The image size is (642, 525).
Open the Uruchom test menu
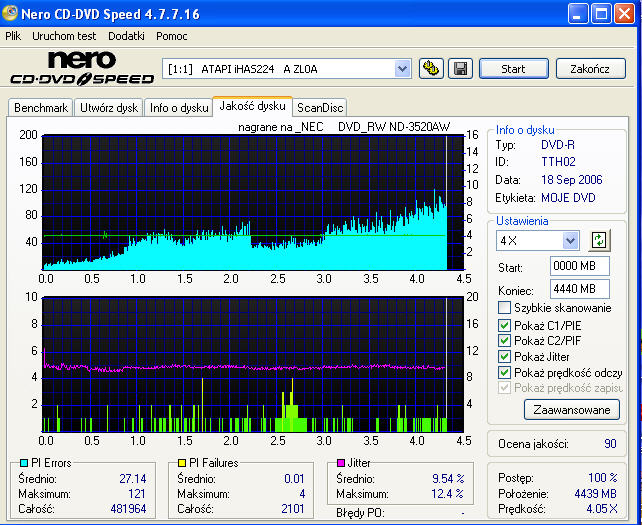tap(64, 36)
